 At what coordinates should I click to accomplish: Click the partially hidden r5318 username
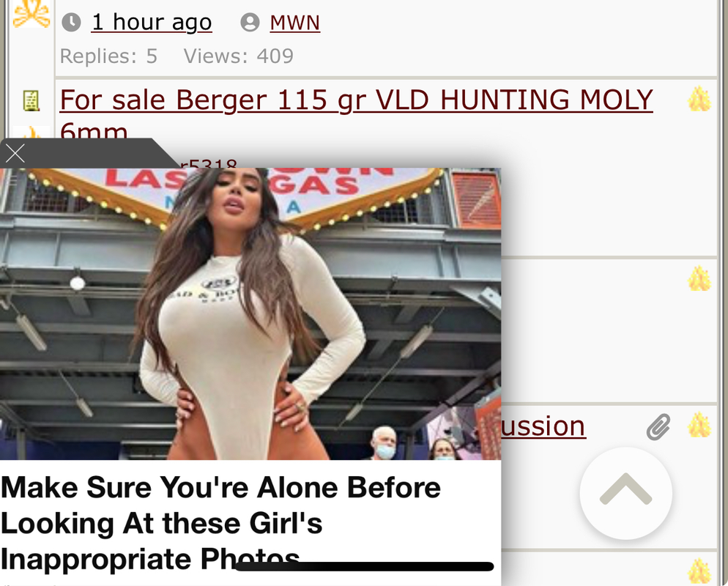pos(209,163)
